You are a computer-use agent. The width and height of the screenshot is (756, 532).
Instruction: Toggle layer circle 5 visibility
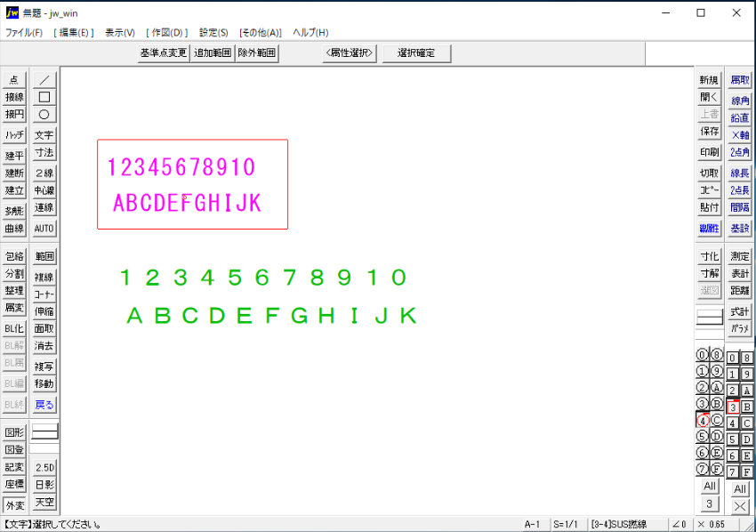[702, 437]
